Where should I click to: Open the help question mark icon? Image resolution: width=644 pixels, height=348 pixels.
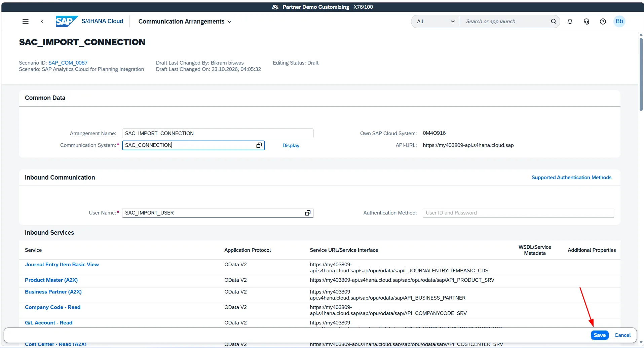[x=603, y=22]
